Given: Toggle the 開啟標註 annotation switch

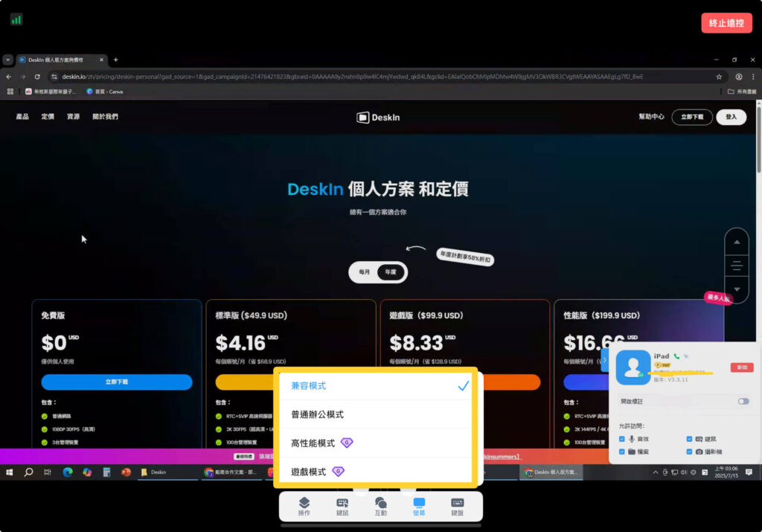Looking at the screenshot, I should coord(743,401).
